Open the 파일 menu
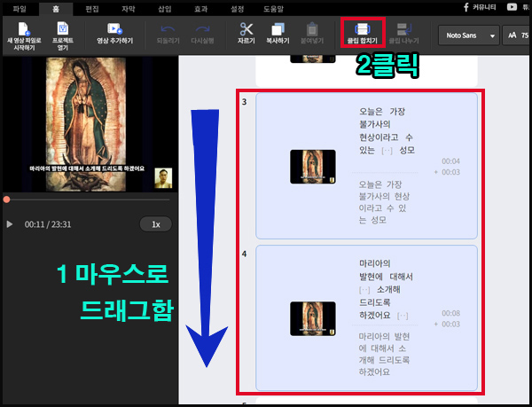Screen dimensions: 532x407 (20, 9)
